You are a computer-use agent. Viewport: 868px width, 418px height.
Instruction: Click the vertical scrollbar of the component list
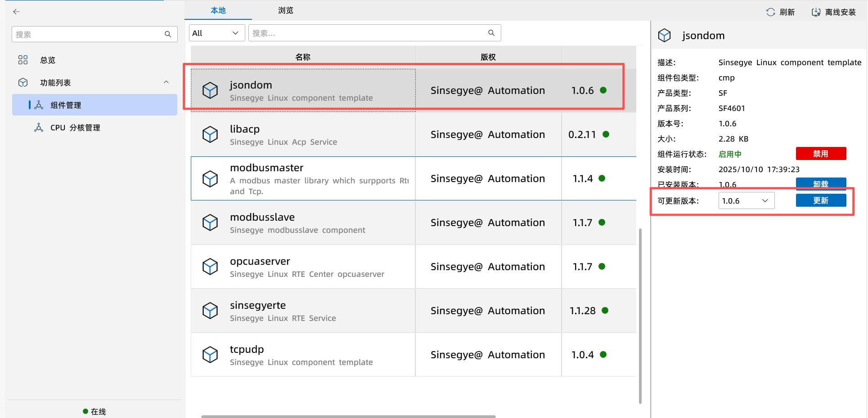click(640, 315)
